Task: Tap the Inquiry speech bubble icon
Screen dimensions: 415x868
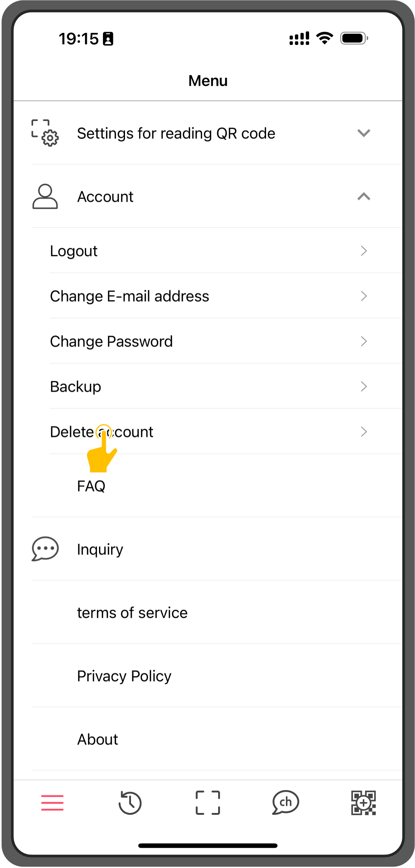Action: point(45,549)
